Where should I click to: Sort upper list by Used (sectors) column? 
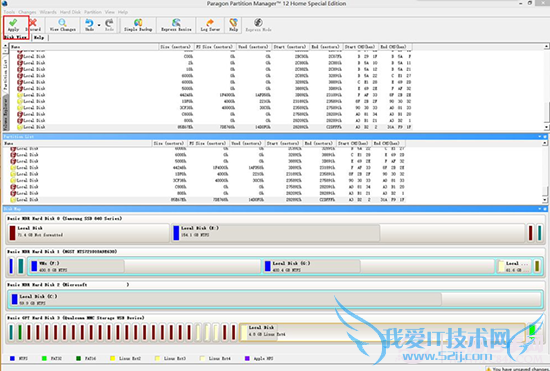coord(253,47)
